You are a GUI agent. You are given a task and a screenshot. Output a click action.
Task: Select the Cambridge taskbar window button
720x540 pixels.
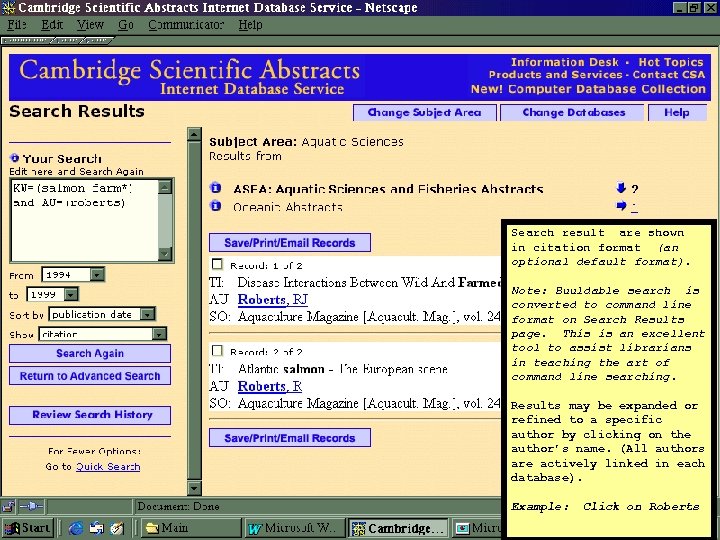[x=398, y=528]
